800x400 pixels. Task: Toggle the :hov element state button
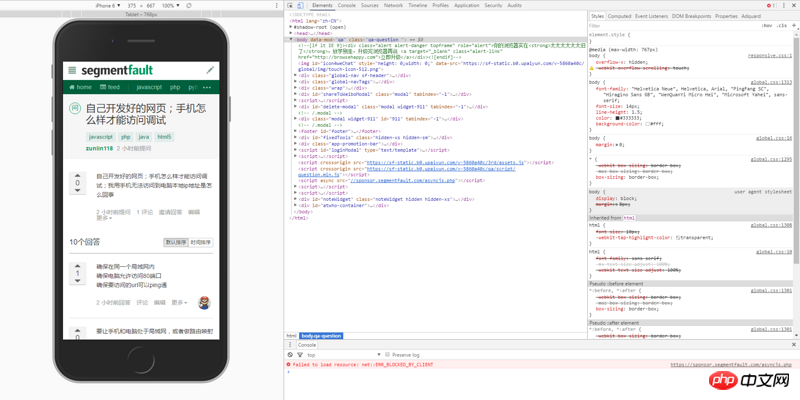766,25
